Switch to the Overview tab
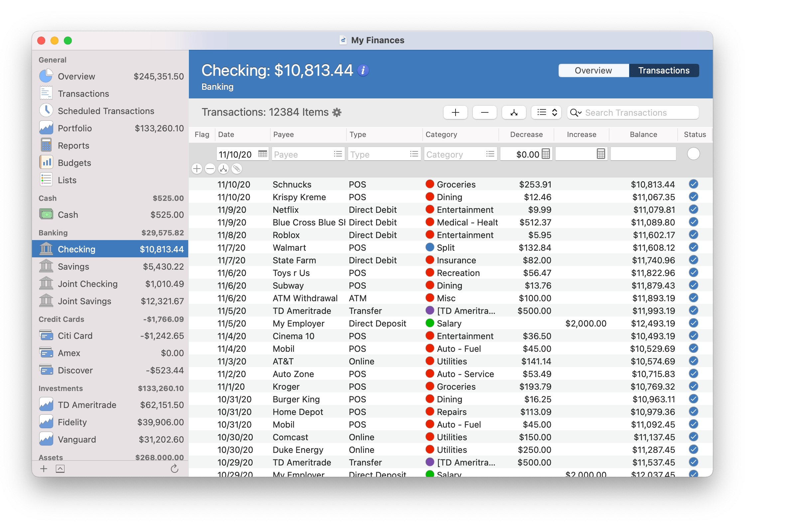The width and height of the screenshot is (798, 532). [x=593, y=70]
